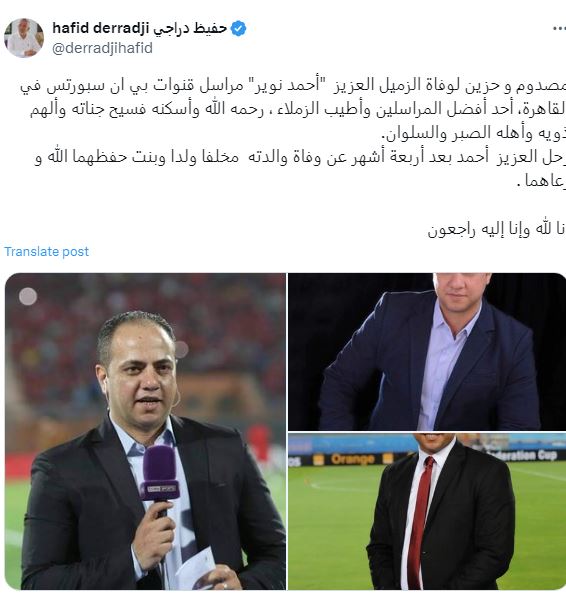Image resolution: width=566 pixels, height=594 pixels.
Task: Open the bottom-right photo on the football pitch
Action: click(x=427, y=512)
